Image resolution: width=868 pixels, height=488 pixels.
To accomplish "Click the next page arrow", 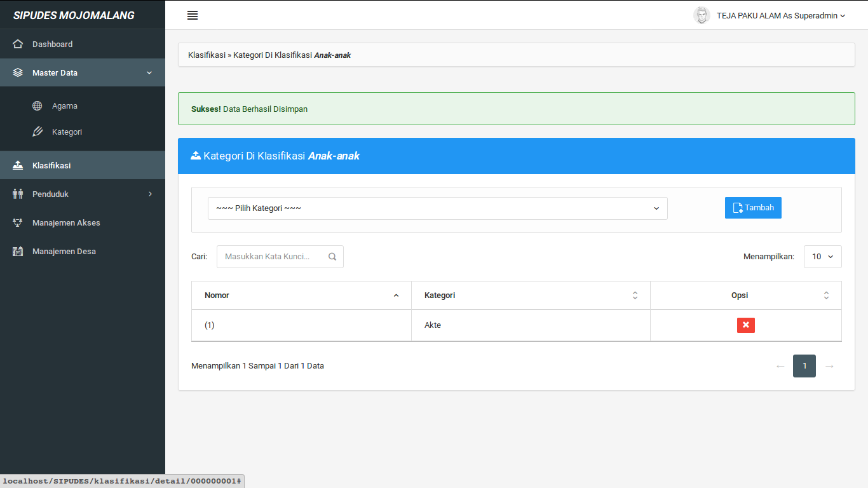I will tap(829, 366).
